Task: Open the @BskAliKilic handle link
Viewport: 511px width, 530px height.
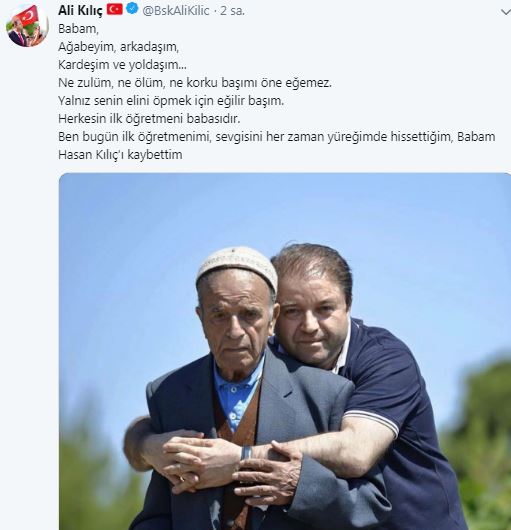Action: 176,11
